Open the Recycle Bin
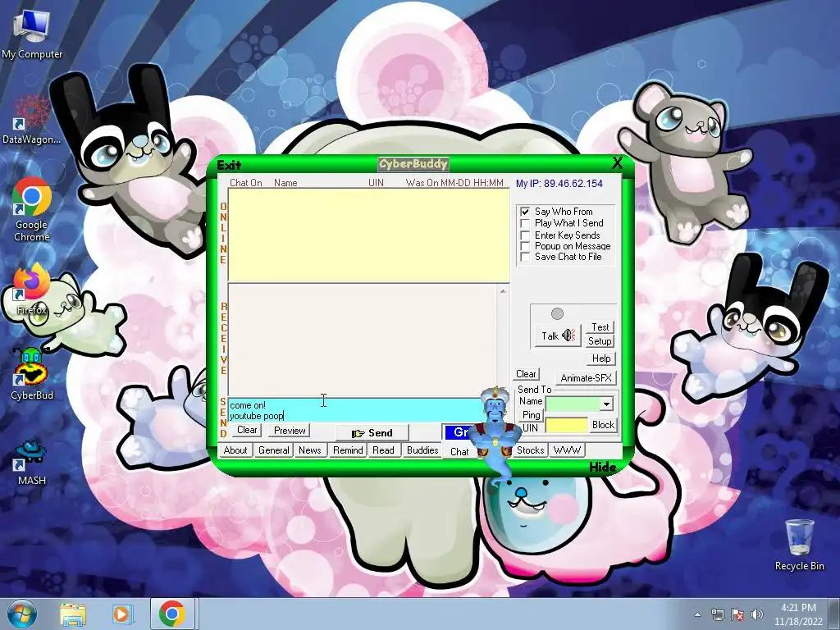840x630 pixels. point(799,544)
